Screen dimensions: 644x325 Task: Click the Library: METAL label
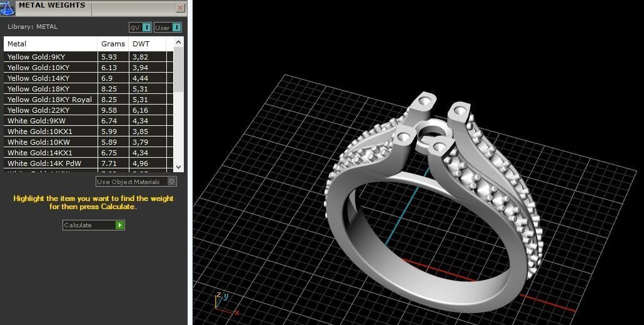pyautogui.click(x=33, y=27)
